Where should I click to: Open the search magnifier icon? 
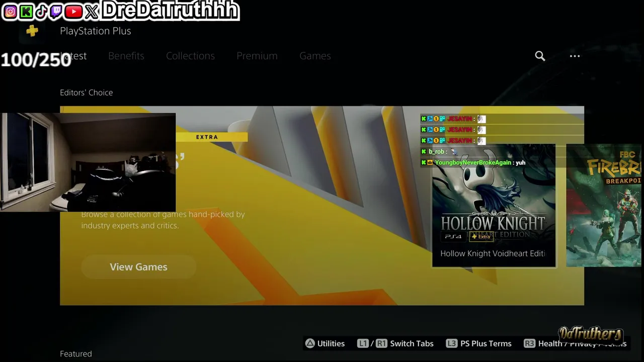coord(540,56)
